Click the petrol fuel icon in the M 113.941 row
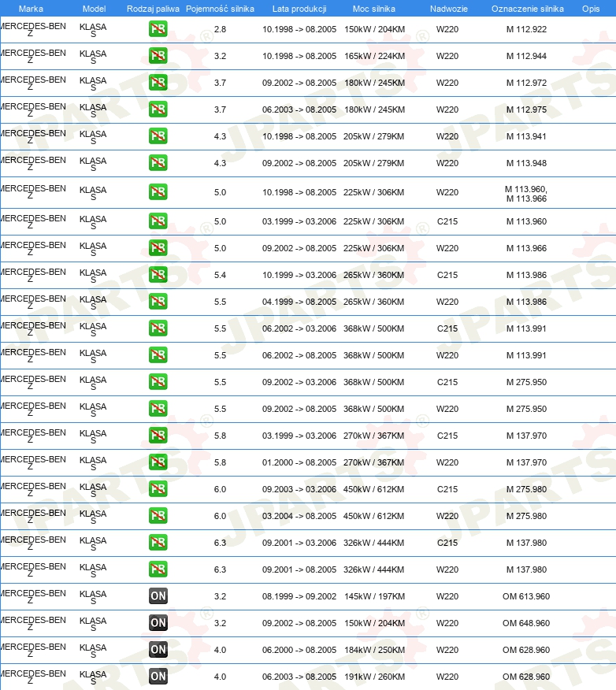This screenshot has width=616, height=690. tap(158, 136)
